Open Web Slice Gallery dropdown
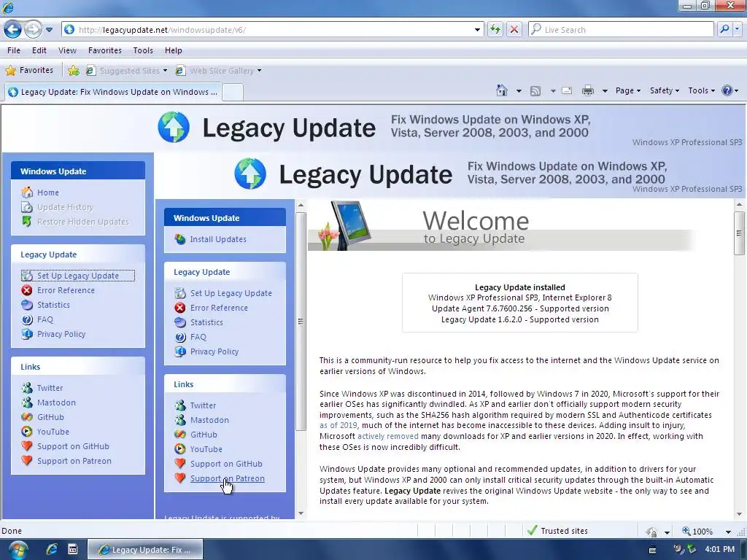This screenshot has width=747, height=560. 219,71
